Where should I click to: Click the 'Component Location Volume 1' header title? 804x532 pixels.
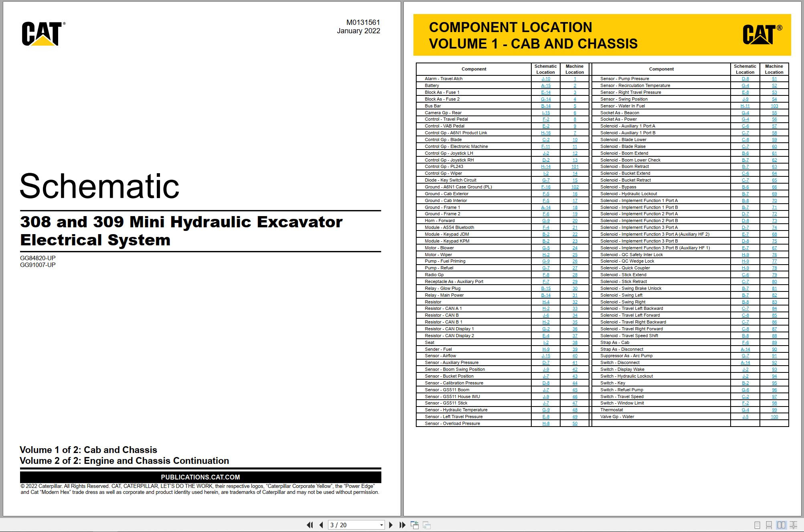coord(533,35)
